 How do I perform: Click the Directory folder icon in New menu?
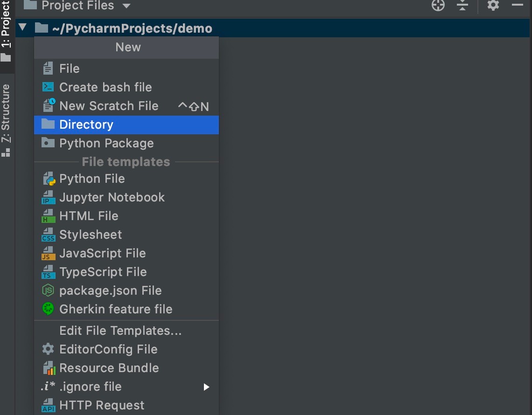tap(48, 124)
